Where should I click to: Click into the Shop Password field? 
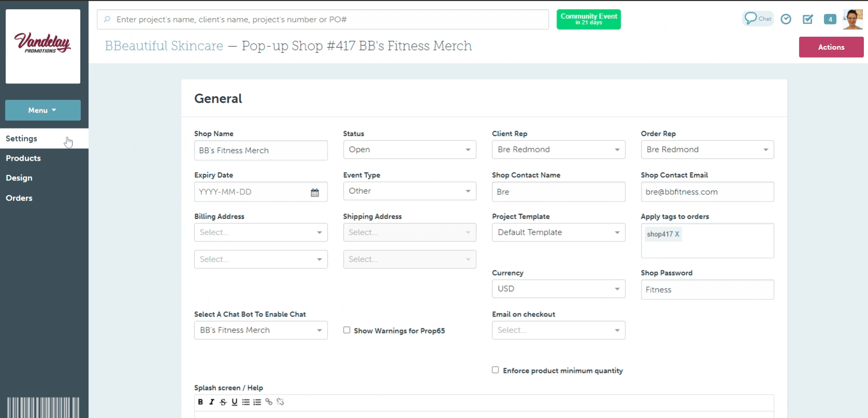[x=707, y=290]
